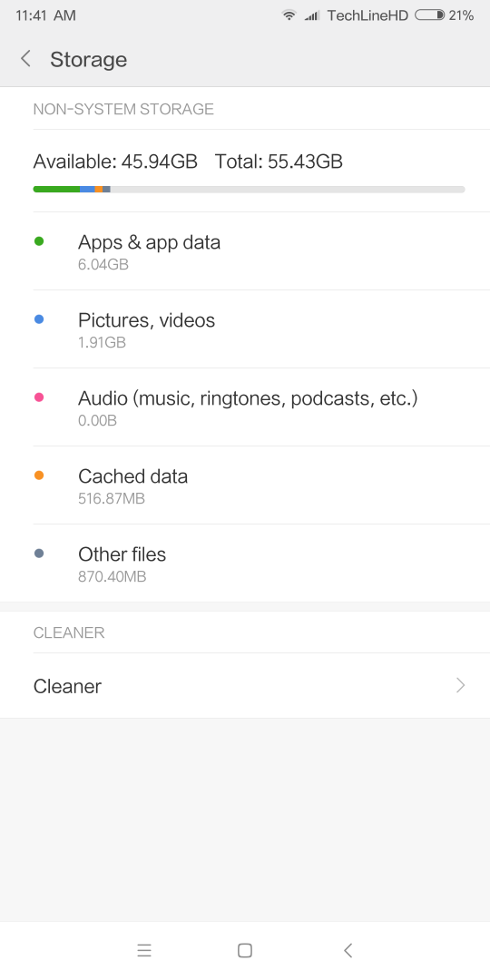The width and height of the screenshot is (490, 980).
Task: Tap the Android home square button
Action: point(245,951)
